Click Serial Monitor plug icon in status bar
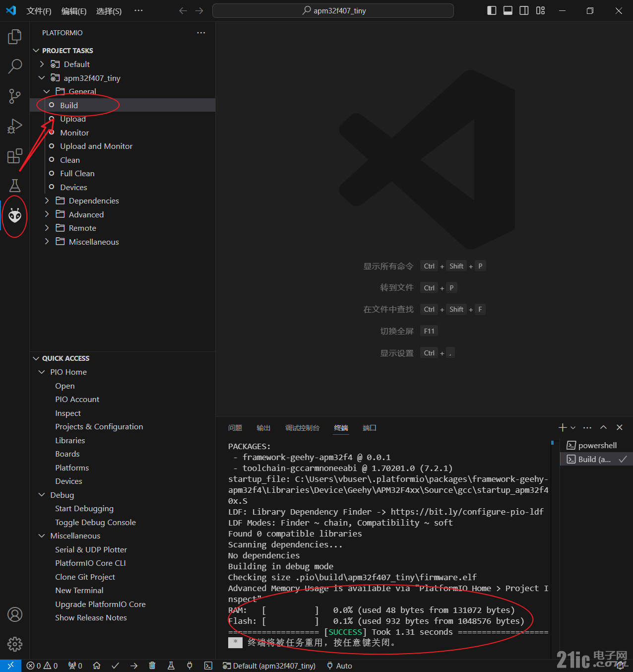The height and width of the screenshot is (672, 633). (190, 666)
